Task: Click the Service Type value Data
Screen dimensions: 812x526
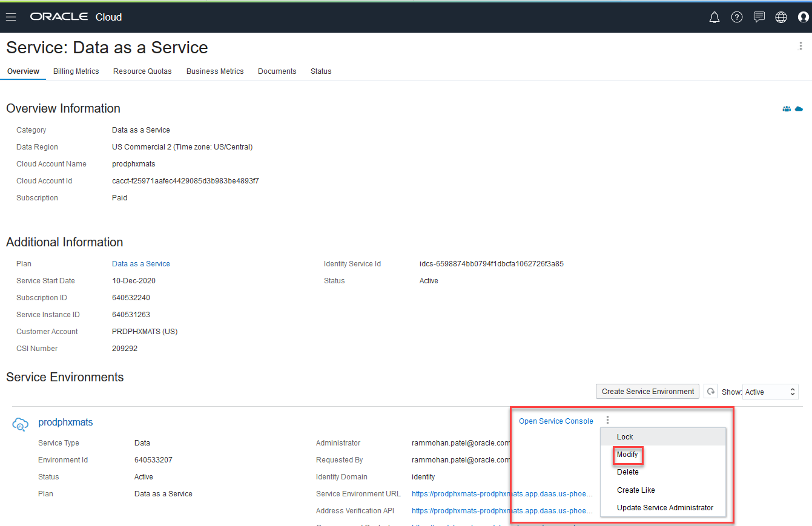Action: [x=142, y=443]
